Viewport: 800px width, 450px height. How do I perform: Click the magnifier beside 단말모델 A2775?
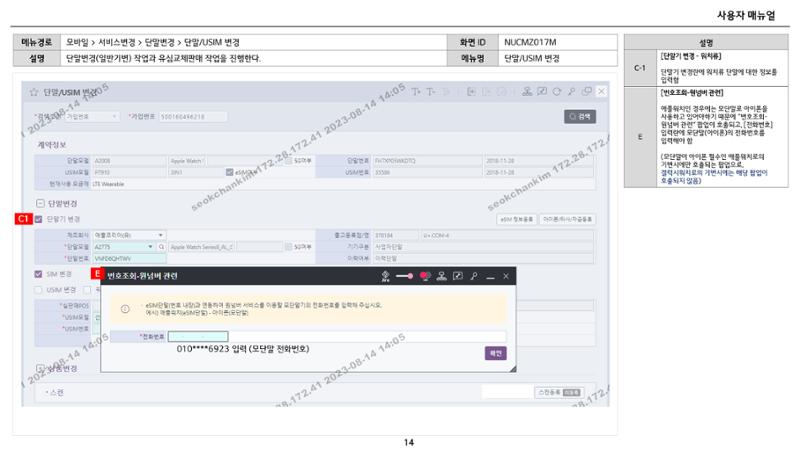click(161, 247)
